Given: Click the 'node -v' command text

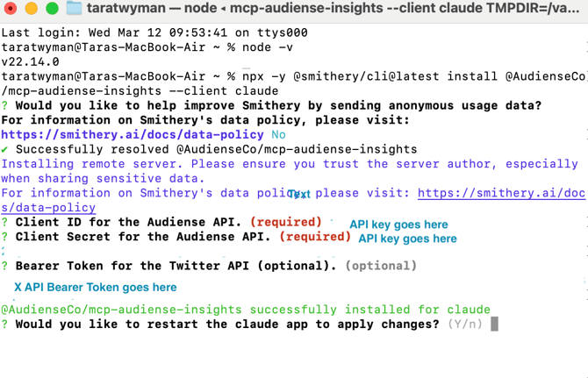Looking at the screenshot, I should 268,47.
